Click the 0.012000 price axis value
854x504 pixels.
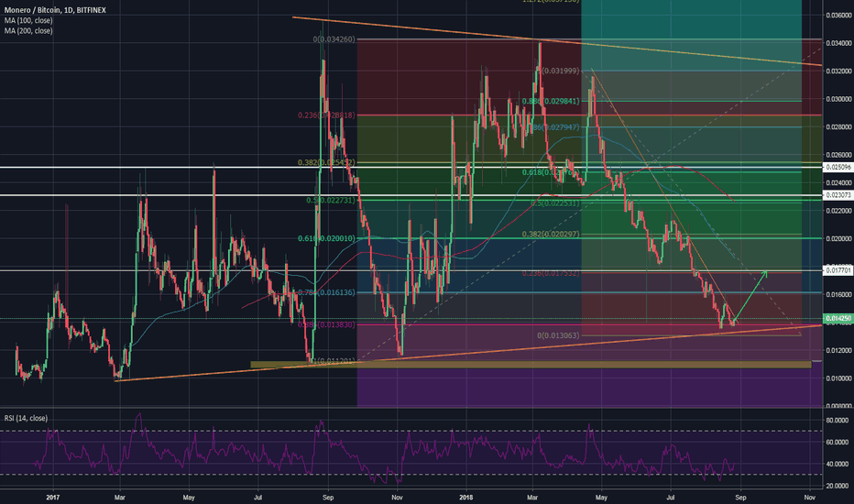[x=838, y=350]
